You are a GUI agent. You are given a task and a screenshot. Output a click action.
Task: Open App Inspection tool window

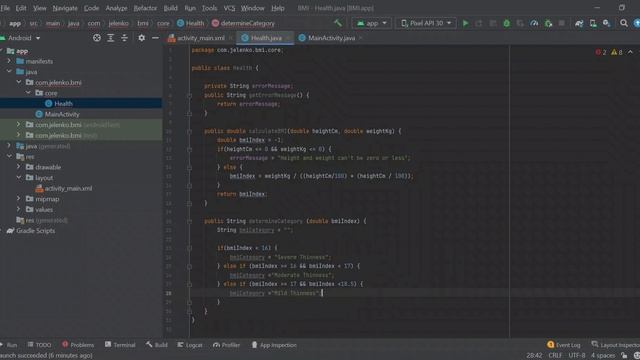click(274, 345)
